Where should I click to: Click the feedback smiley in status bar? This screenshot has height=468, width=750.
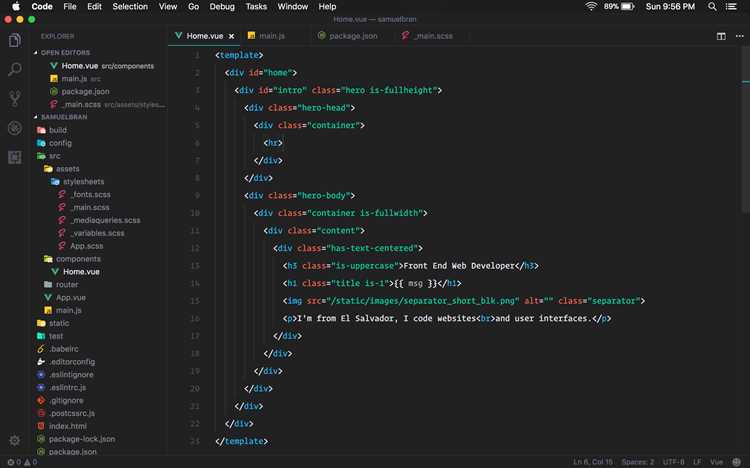[737, 462]
